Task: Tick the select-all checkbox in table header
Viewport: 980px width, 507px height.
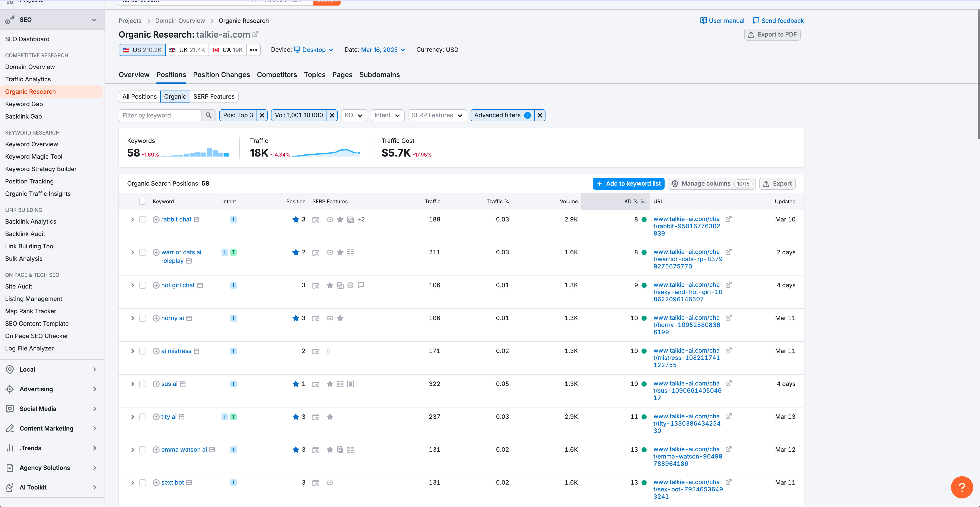Action: [x=143, y=201]
